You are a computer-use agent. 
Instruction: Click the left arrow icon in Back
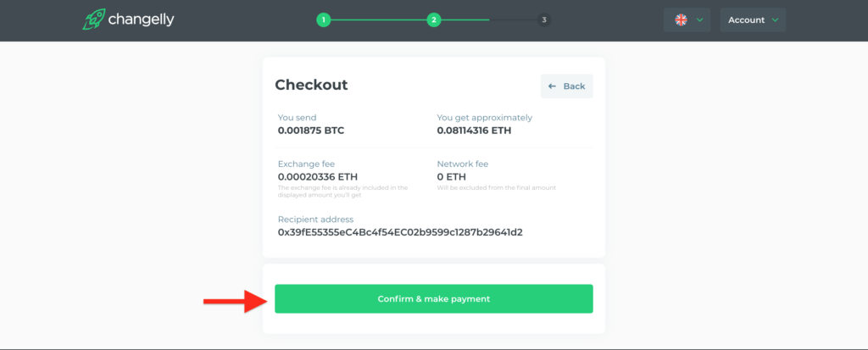tap(552, 86)
